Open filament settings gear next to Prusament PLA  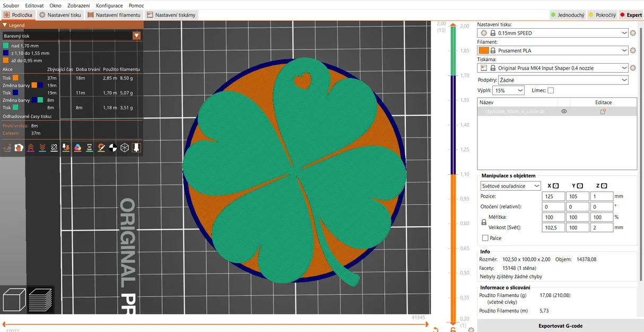[x=633, y=50]
